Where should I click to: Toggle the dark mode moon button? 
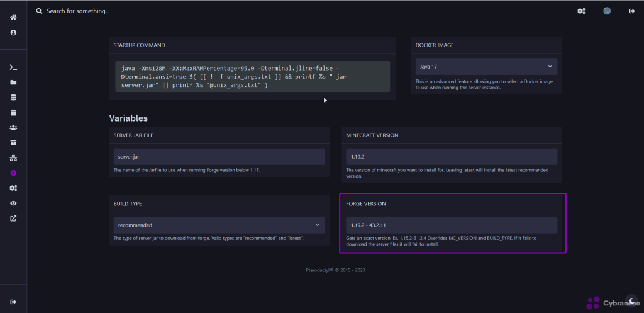tap(631, 300)
